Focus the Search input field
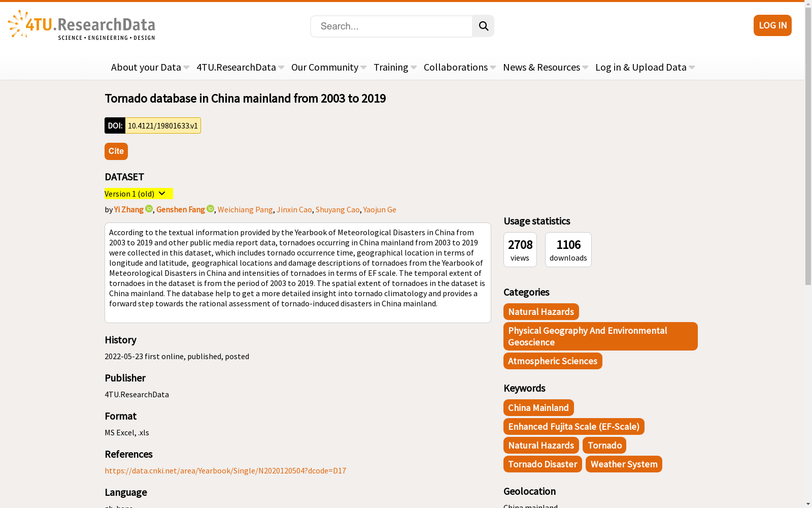 (391, 26)
